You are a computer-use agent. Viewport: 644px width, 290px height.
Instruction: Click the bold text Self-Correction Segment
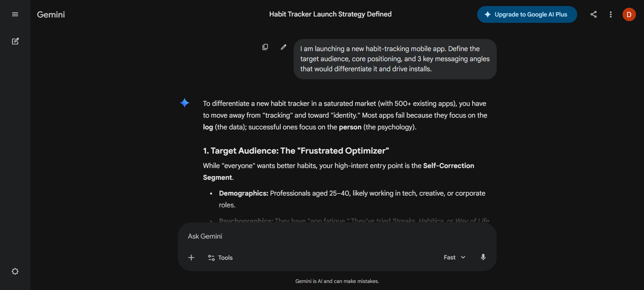(339, 172)
